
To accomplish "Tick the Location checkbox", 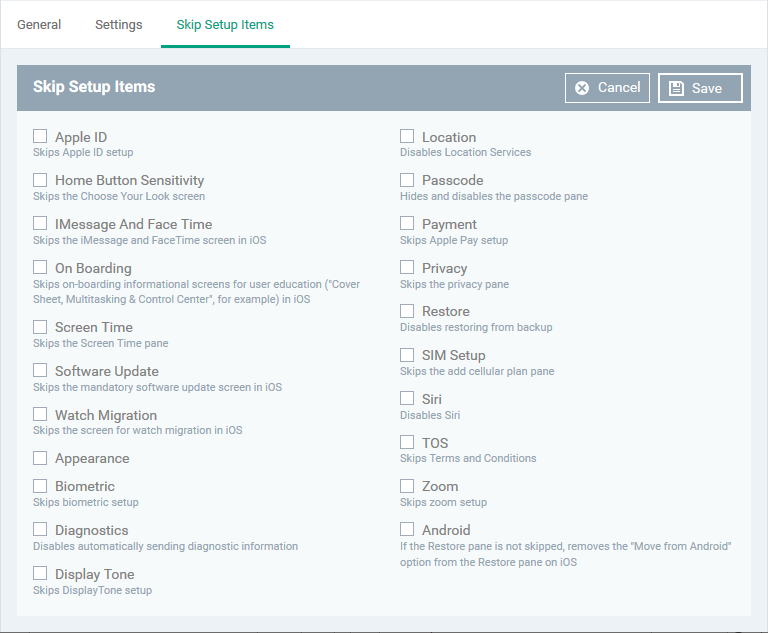I will coord(407,136).
